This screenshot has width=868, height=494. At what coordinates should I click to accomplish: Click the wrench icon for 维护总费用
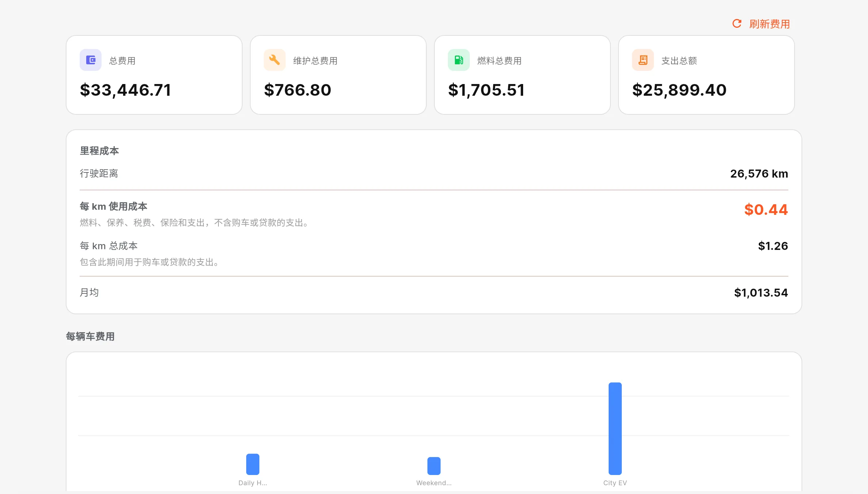point(275,60)
